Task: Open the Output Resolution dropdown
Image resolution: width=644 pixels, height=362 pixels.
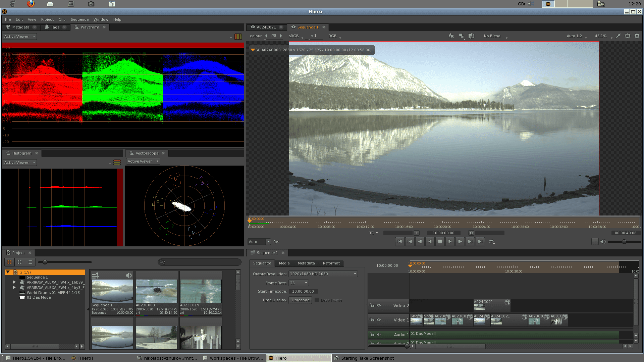Action: click(x=323, y=274)
